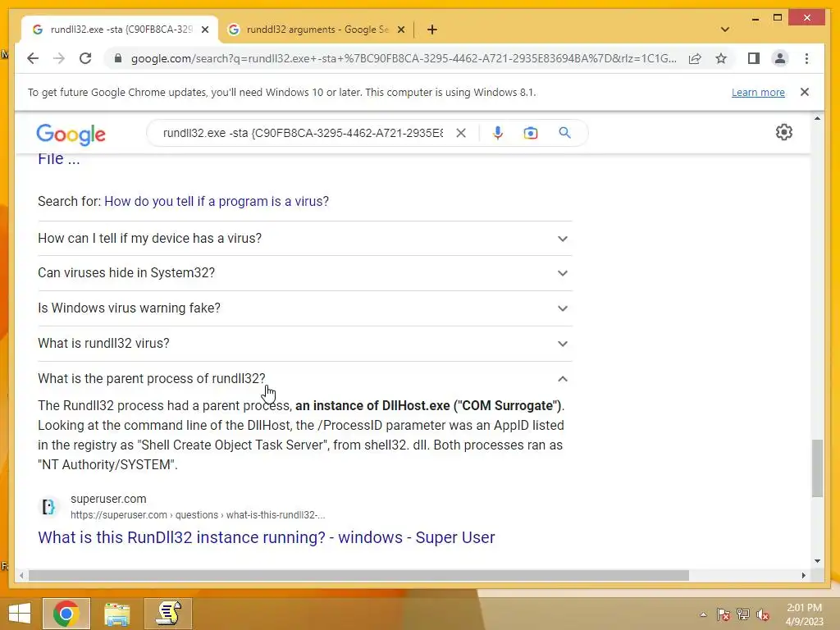Go back to the previous page
This screenshot has width=840, height=630.
[x=33, y=58]
